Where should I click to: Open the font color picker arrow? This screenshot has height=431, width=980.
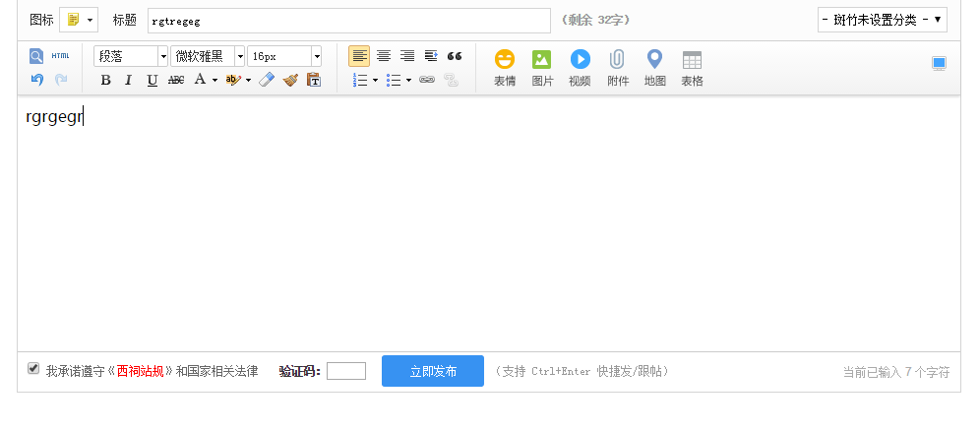214,81
